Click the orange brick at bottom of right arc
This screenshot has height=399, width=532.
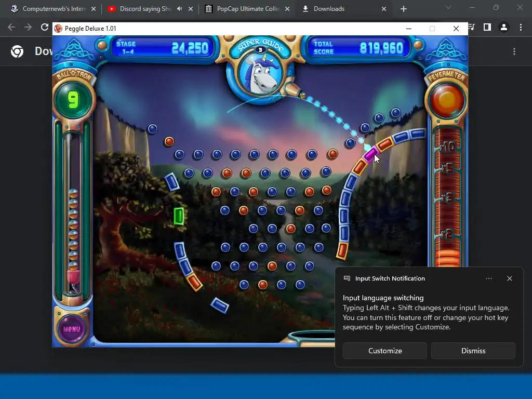tap(342, 251)
